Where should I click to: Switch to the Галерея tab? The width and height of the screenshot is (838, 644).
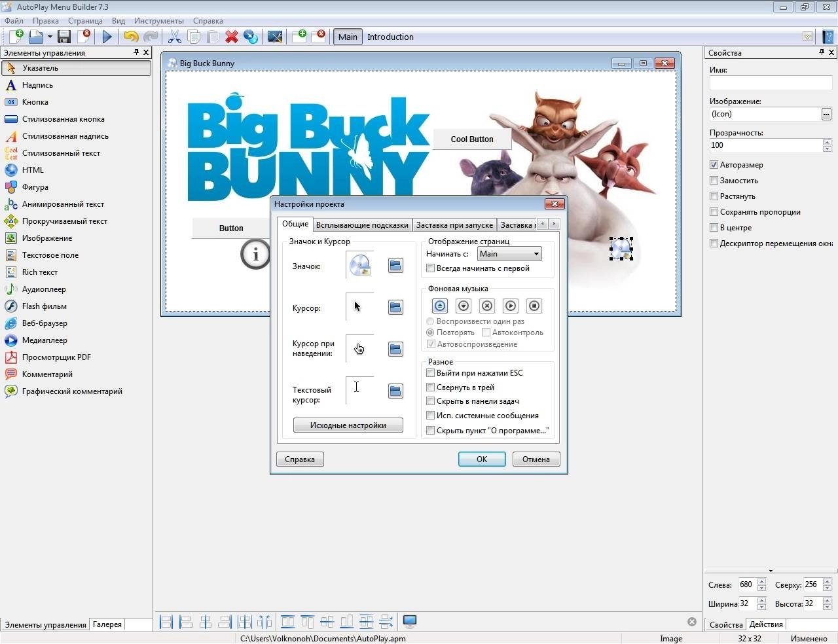(107, 624)
